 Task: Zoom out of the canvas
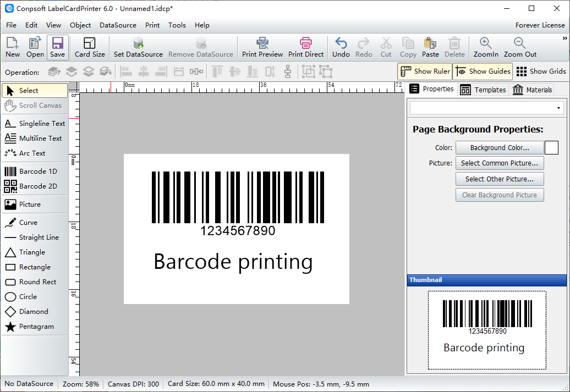[x=520, y=47]
